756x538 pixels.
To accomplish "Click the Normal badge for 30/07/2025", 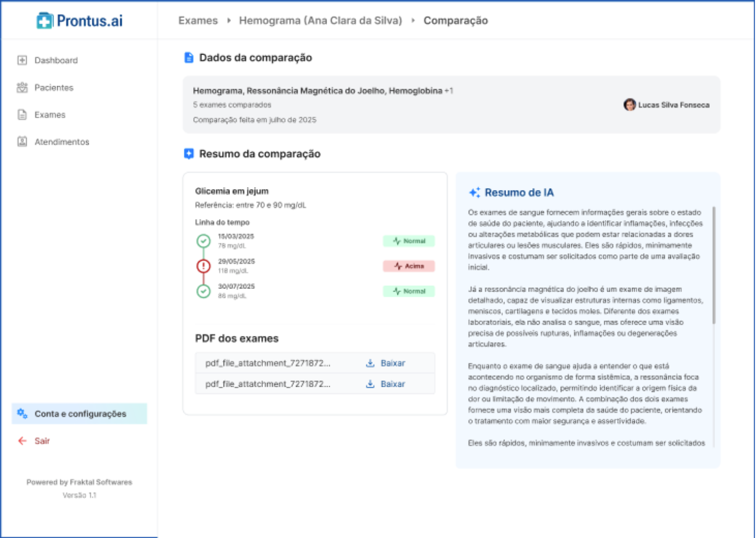I will click(x=409, y=291).
